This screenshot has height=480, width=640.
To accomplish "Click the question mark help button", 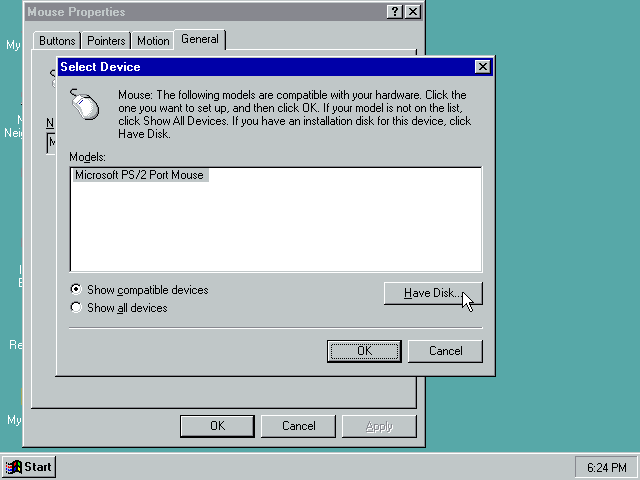I will pos(395,12).
